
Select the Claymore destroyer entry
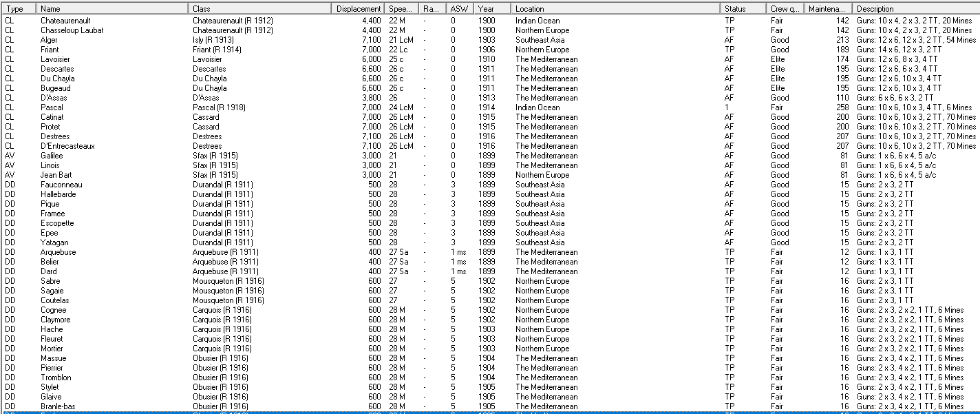(55, 320)
